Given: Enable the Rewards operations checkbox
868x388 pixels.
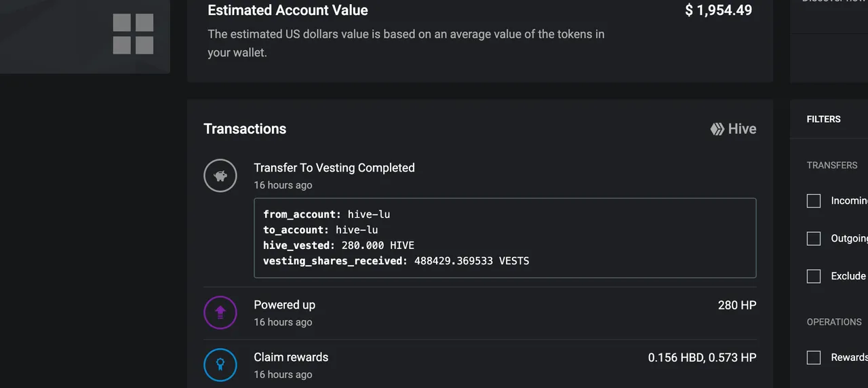Looking at the screenshot, I should [814, 357].
